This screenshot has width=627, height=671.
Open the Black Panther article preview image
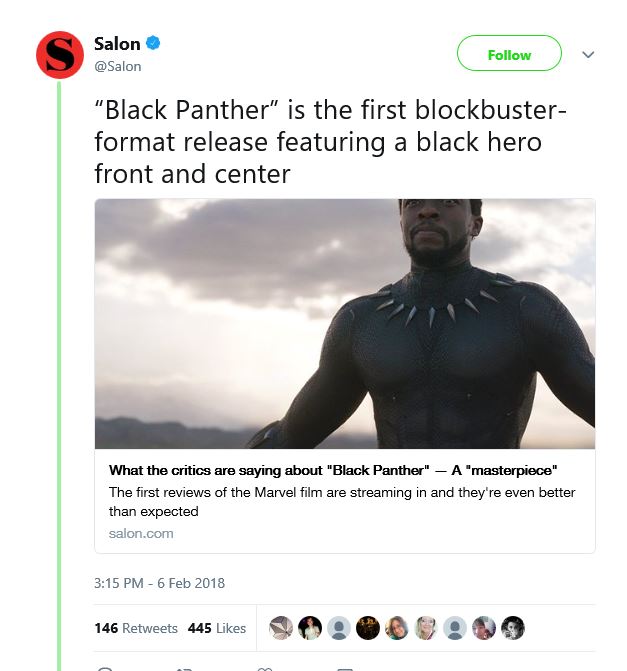pos(345,324)
